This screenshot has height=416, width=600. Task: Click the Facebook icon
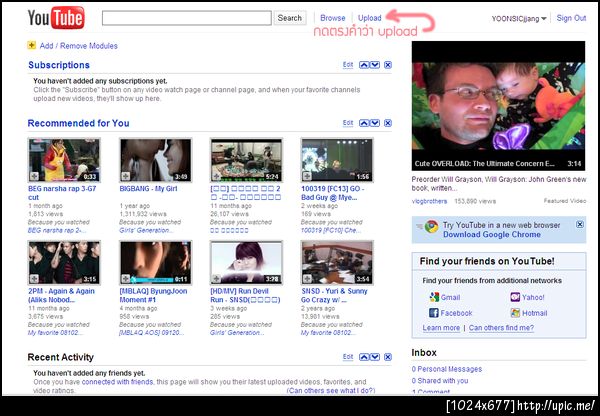coord(434,313)
